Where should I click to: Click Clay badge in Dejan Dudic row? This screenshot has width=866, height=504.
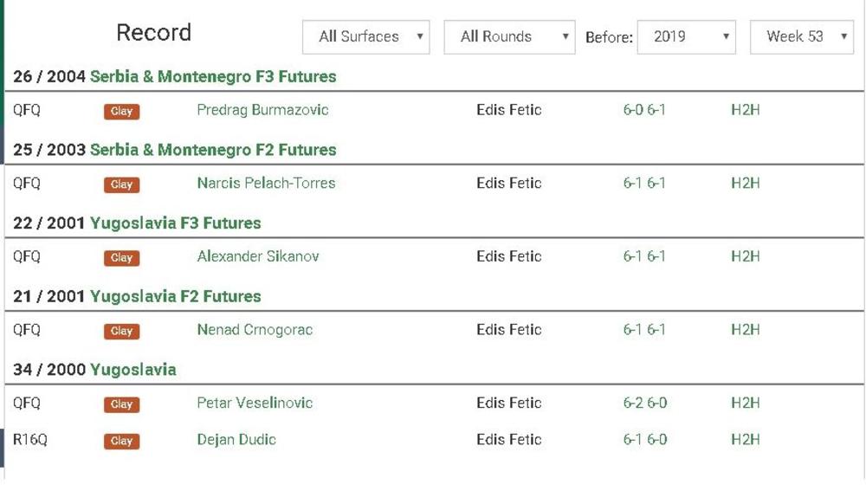[121, 441]
